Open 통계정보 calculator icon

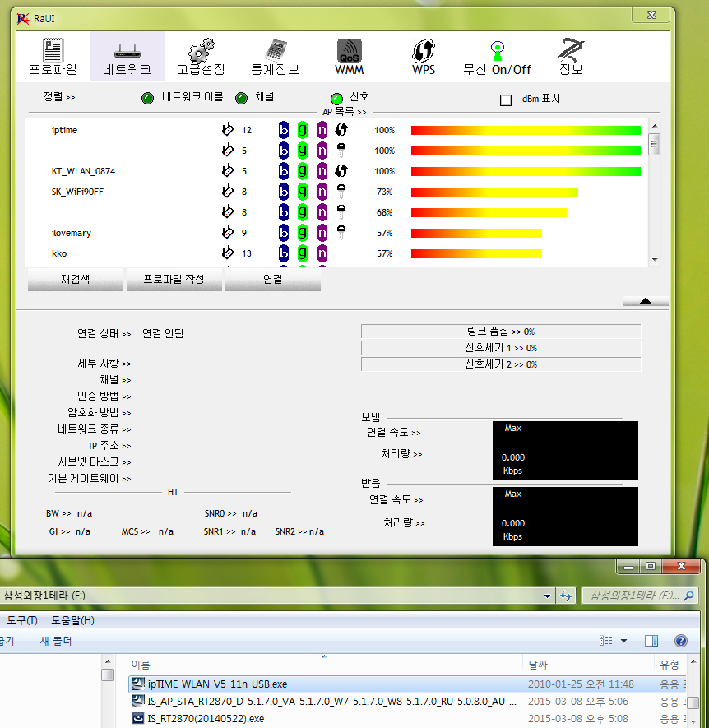point(276,50)
